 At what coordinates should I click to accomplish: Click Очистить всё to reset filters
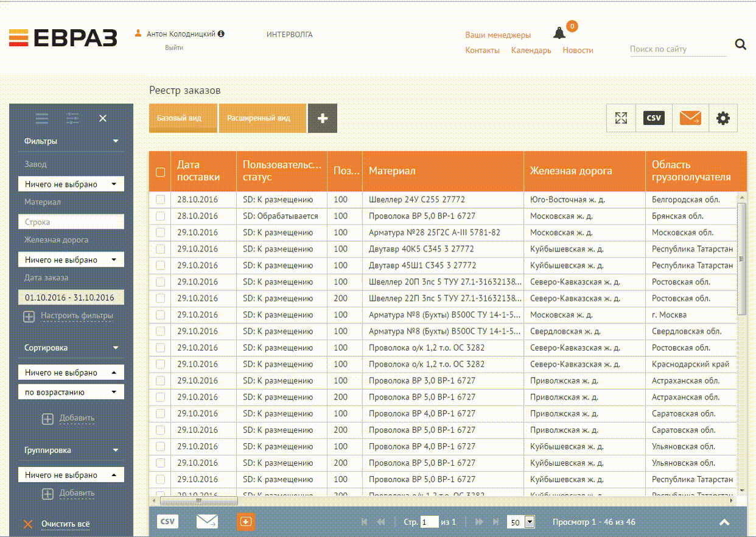(x=65, y=524)
